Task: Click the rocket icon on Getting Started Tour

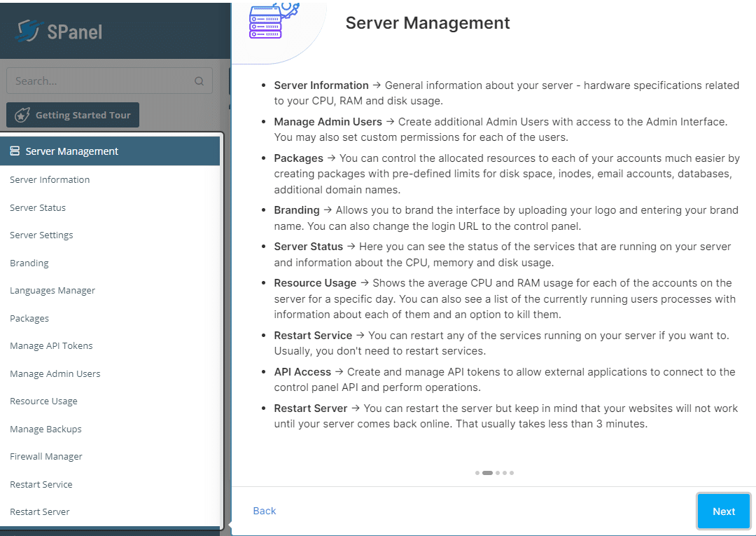Action: [22, 116]
